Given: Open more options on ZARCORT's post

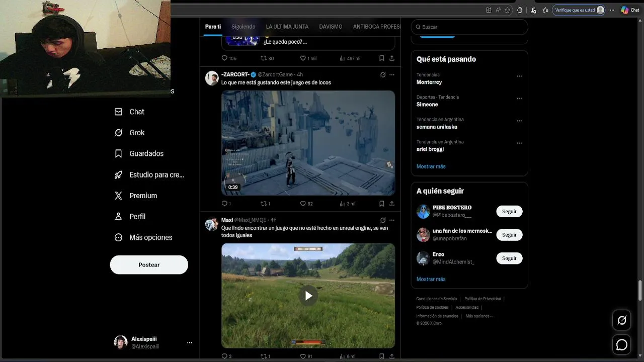Looking at the screenshot, I should pyautogui.click(x=392, y=75).
